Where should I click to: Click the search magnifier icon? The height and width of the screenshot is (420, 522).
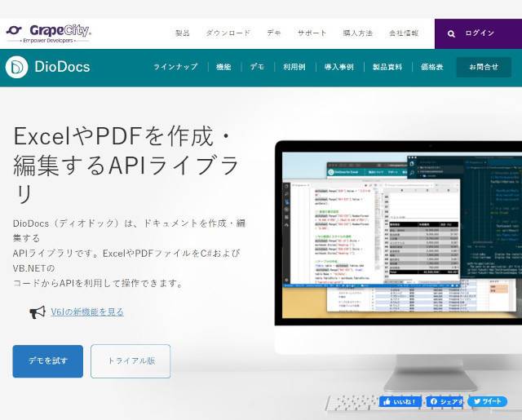point(451,33)
